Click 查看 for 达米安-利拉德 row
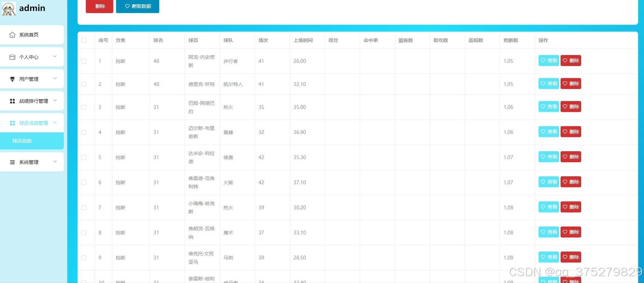Screen dimensions: 644x283 [x=549, y=157]
